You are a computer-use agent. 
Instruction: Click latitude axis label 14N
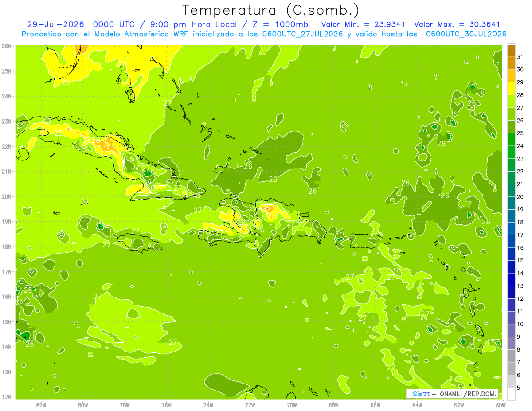pos(6,346)
